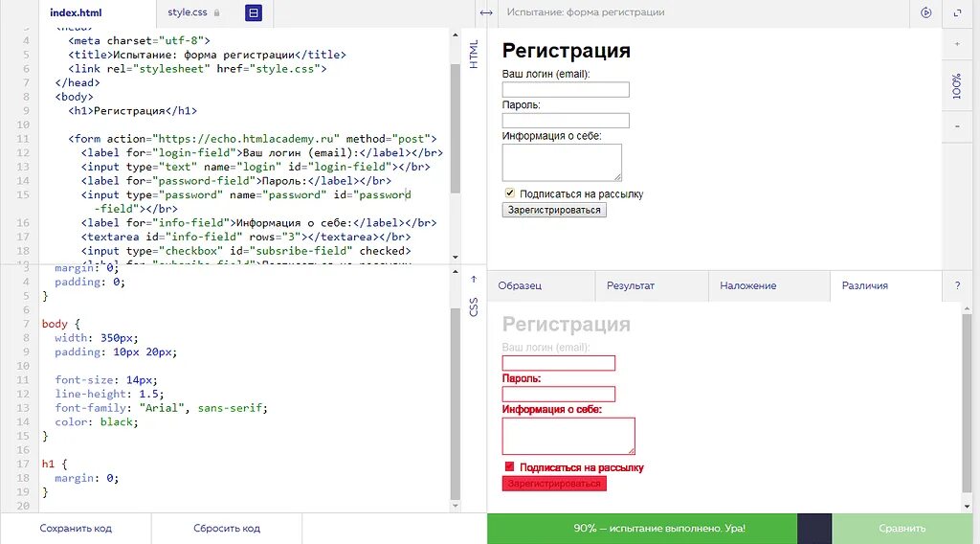
Task: Click the red checkbox in differences view
Action: coord(509,466)
